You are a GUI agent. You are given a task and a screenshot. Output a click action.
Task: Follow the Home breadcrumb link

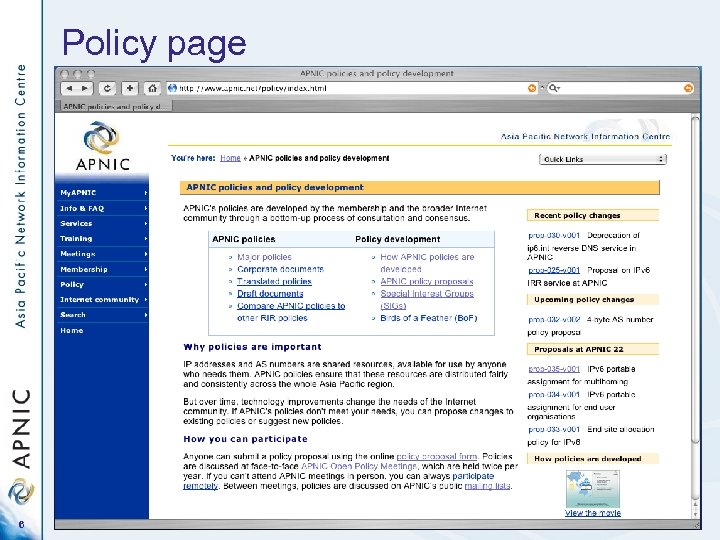[230, 158]
